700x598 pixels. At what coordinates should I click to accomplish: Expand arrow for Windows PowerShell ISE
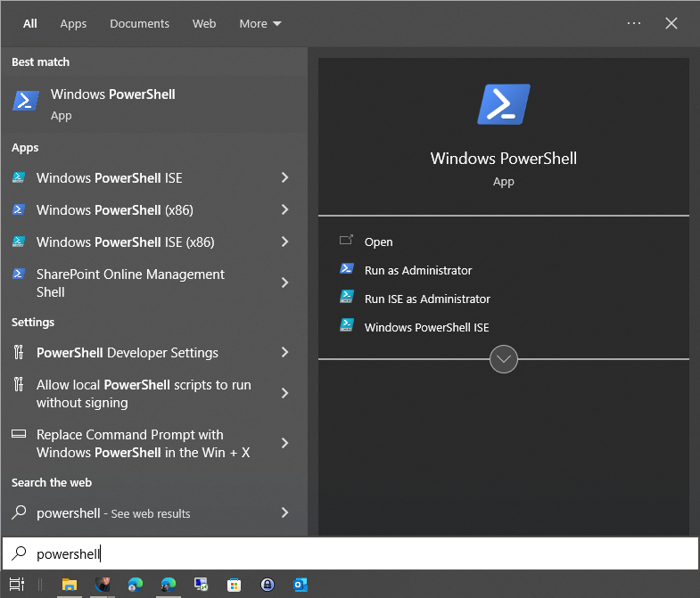[284, 178]
